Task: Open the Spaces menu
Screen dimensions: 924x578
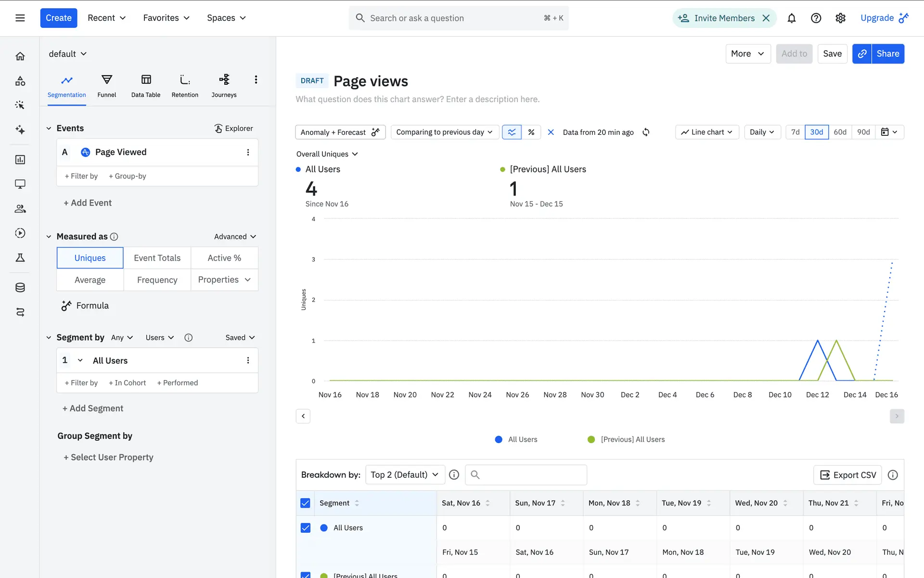Action: pyautogui.click(x=226, y=18)
